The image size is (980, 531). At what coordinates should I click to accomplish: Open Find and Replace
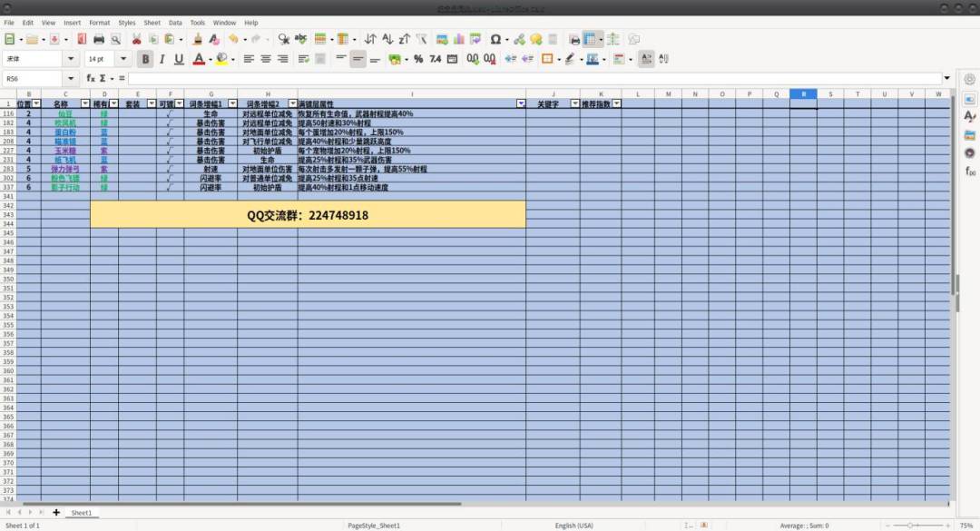pos(284,39)
